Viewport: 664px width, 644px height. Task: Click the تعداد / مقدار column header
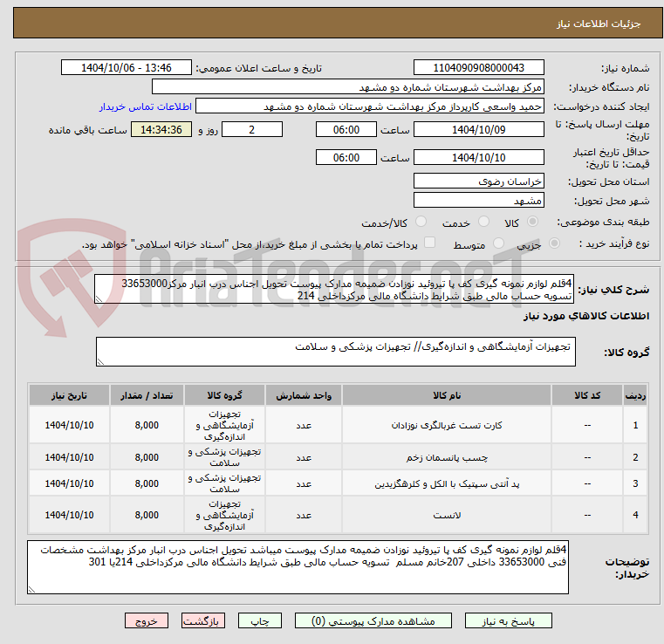pyautogui.click(x=147, y=395)
